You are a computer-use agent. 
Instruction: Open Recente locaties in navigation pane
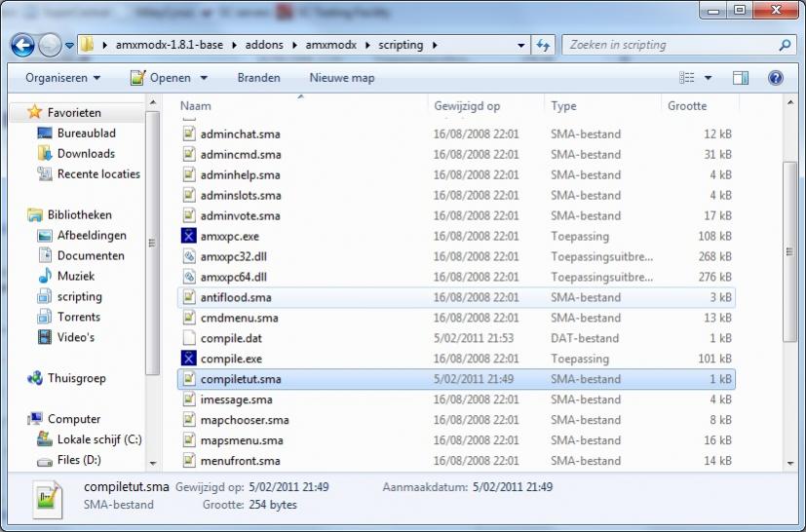pos(98,174)
